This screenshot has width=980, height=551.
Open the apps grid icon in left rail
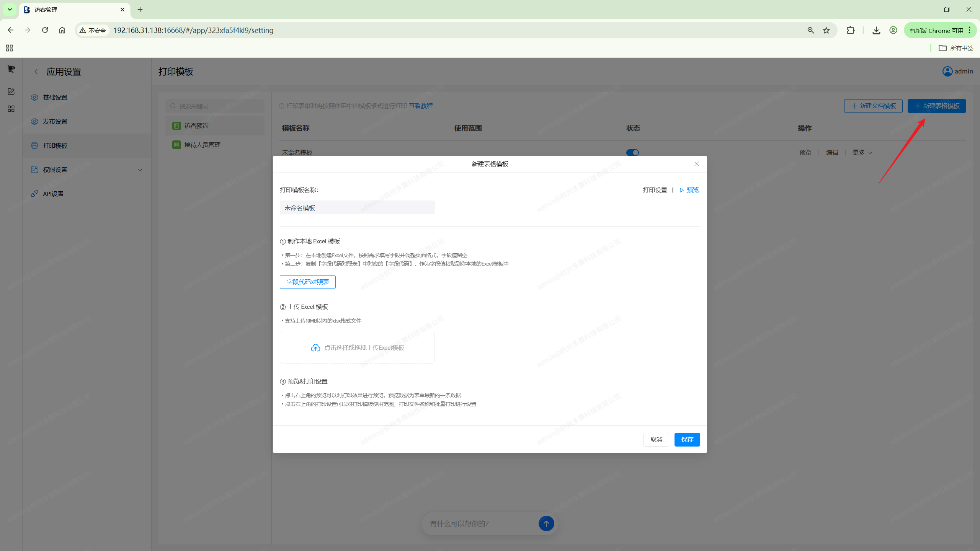pyautogui.click(x=11, y=109)
